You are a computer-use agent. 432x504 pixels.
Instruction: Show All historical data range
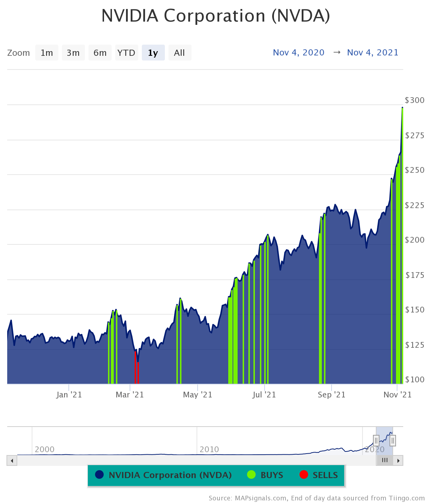click(x=180, y=53)
